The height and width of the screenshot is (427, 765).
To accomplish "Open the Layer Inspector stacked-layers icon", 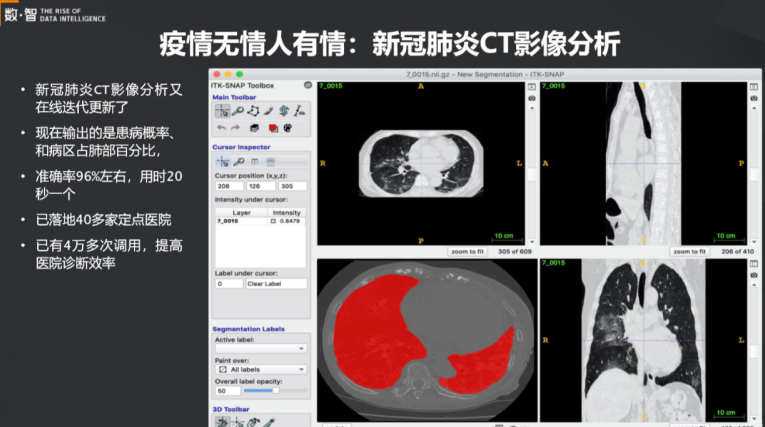I will [x=254, y=128].
